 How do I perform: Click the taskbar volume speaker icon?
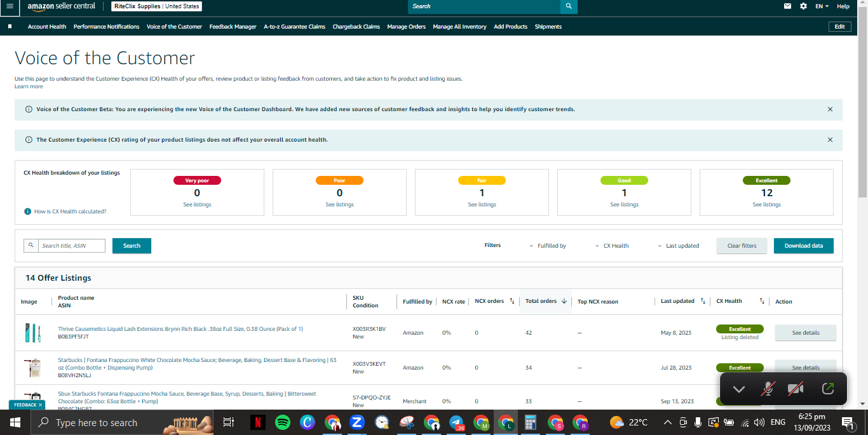coord(759,422)
